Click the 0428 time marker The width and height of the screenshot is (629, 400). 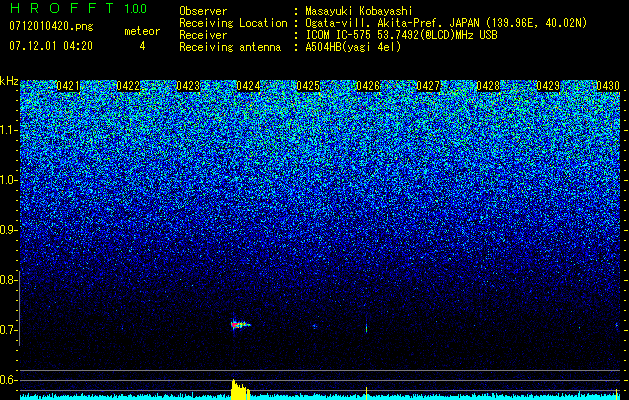click(x=489, y=86)
